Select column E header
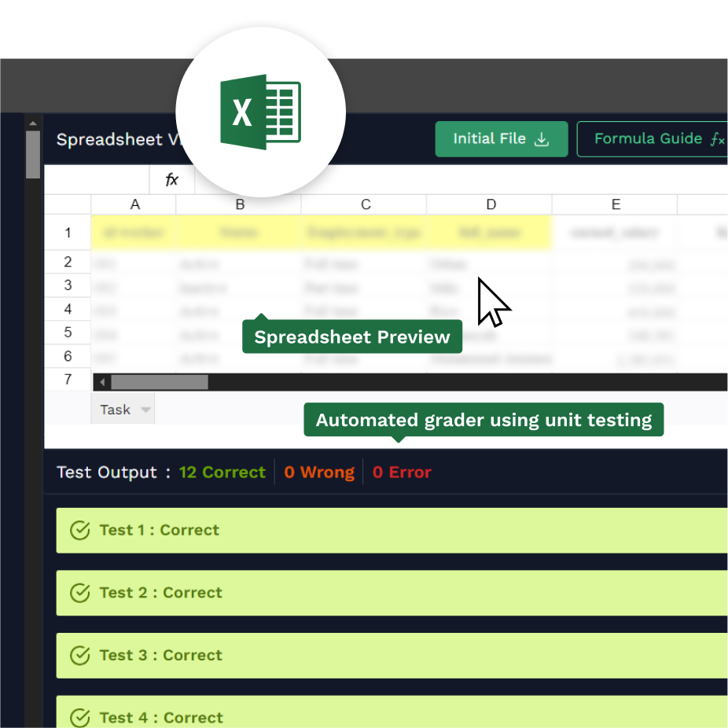Viewport: 728px width, 728px height. [x=616, y=204]
